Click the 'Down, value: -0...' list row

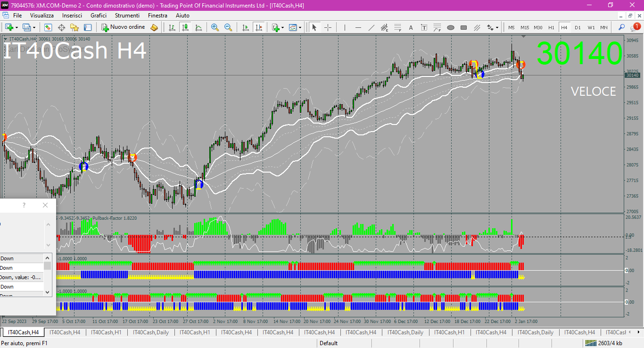point(22,277)
